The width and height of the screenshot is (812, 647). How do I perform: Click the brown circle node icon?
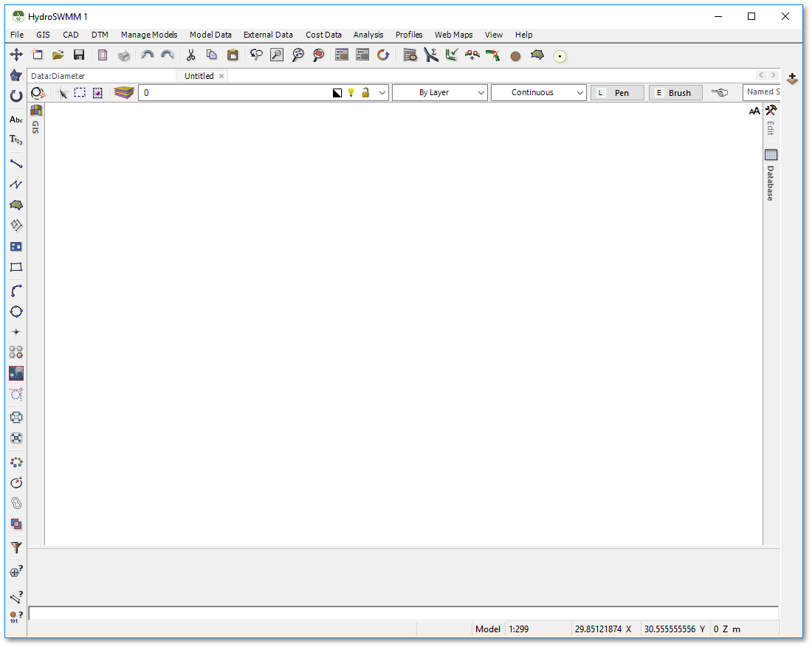coord(515,56)
